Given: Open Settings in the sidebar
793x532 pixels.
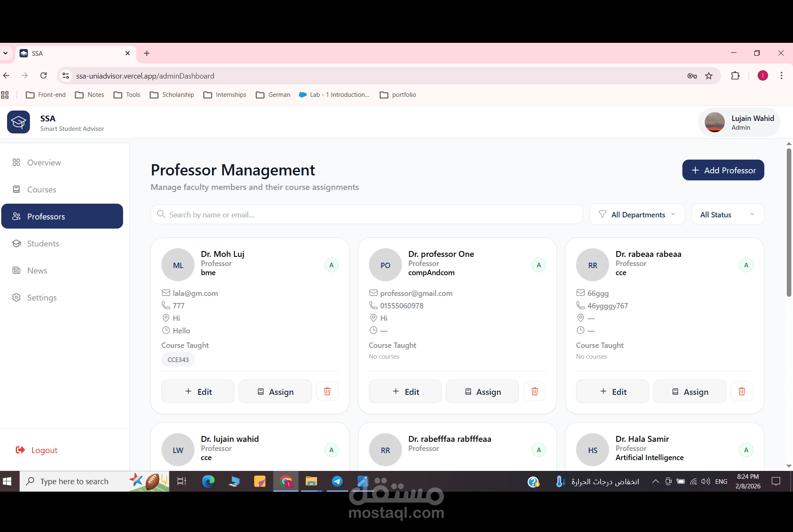Looking at the screenshot, I should click(62, 298).
